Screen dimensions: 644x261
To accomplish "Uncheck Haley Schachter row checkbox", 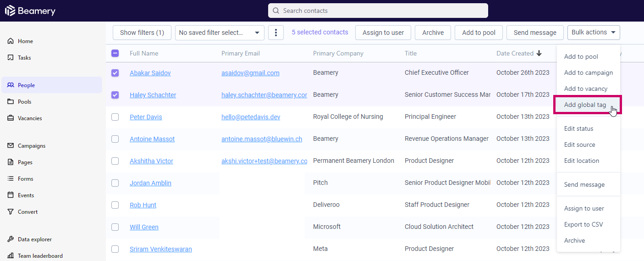I will pyautogui.click(x=115, y=95).
